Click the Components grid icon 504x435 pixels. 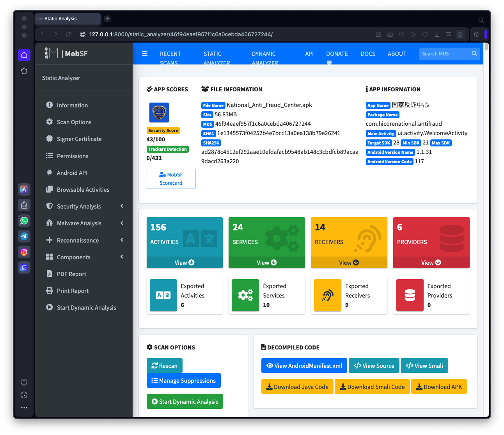(50, 257)
